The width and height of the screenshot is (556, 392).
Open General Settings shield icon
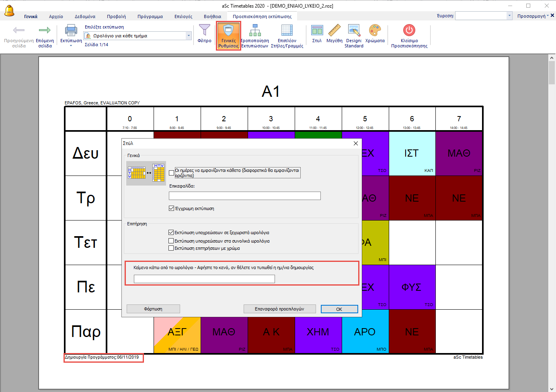point(228,31)
